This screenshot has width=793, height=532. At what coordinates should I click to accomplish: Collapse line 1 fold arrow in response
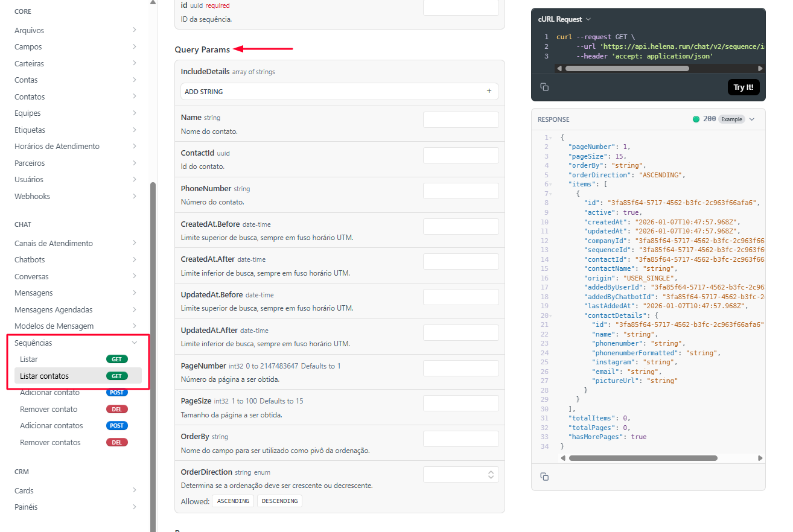(551, 138)
